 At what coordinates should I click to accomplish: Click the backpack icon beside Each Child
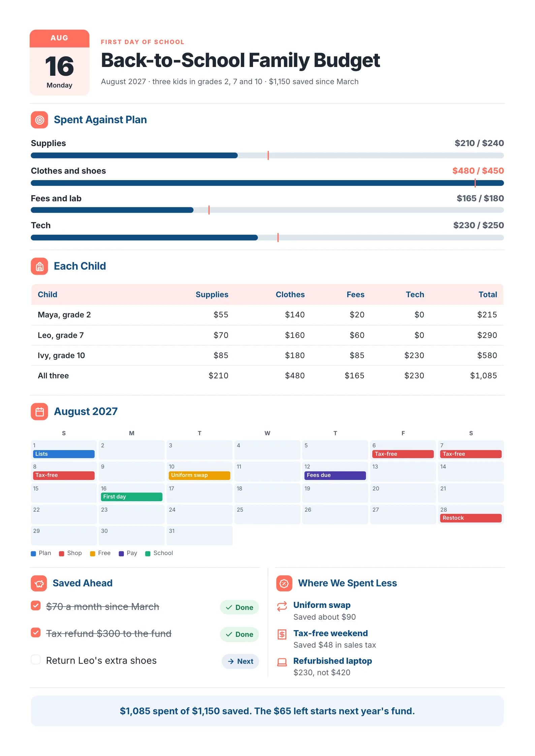39,266
